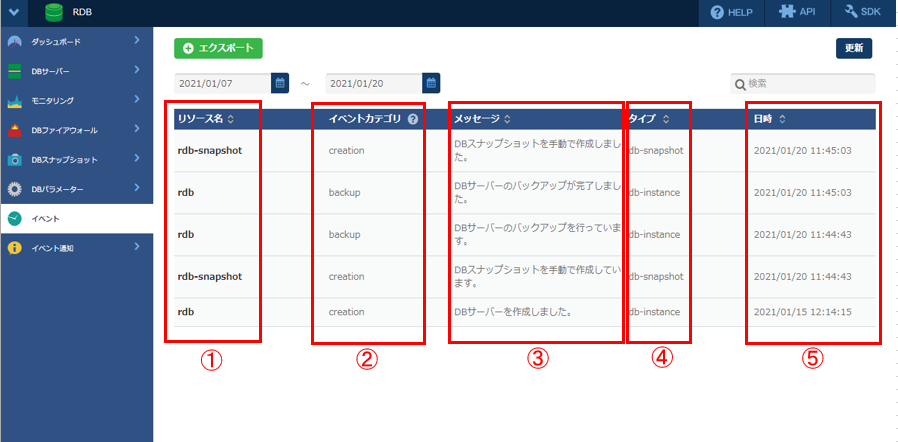Click the SDK wrench icon
This screenshot has width=898, height=442.
click(852, 12)
